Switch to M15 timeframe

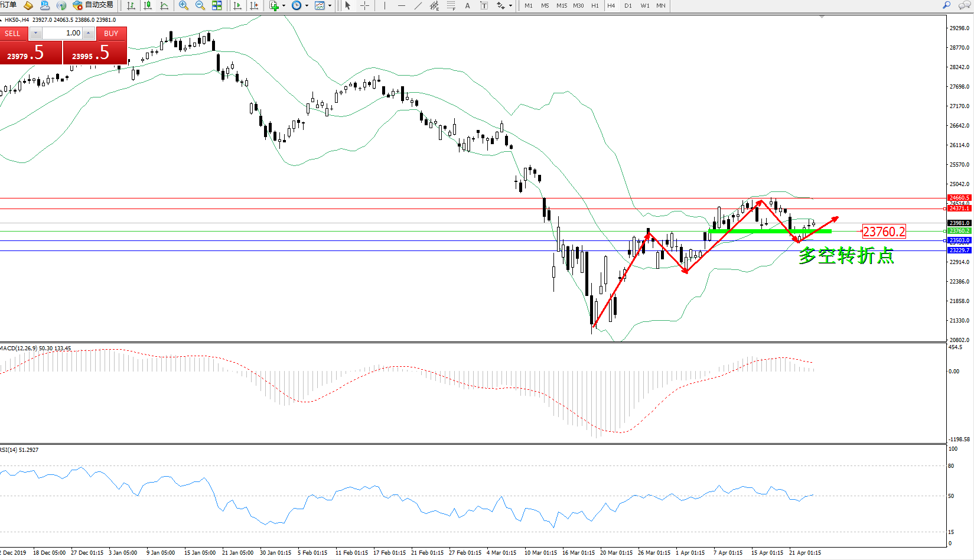pos(561,5)
